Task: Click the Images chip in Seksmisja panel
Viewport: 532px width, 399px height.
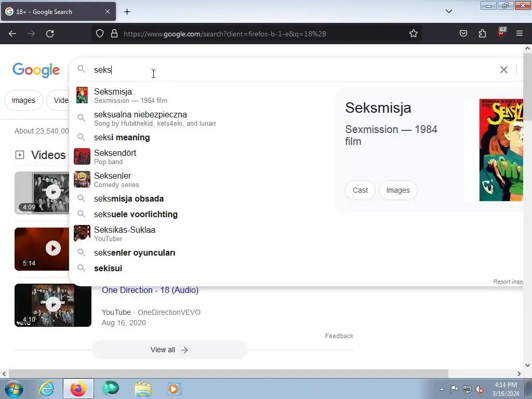Action: point(398,190)
